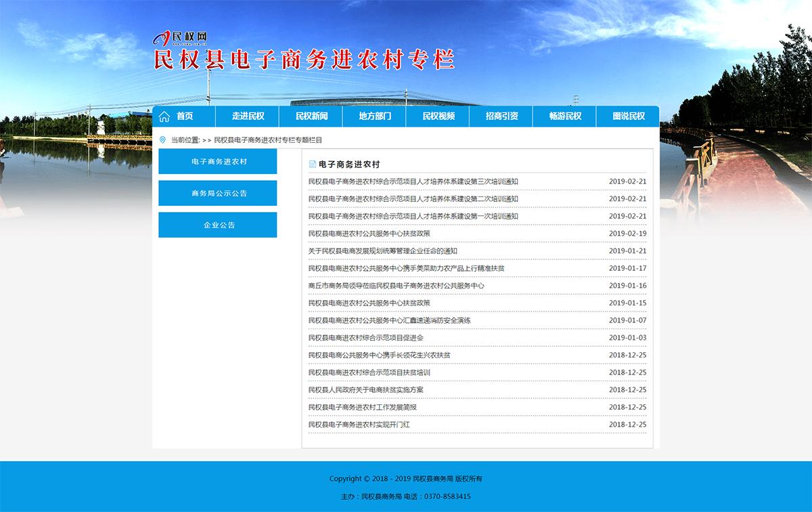
Task: Select the 民权视频 menu item
Action: click(438, 116)
